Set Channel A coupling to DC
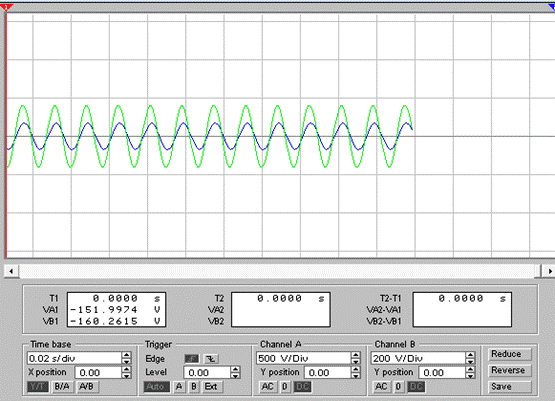Viewport: 555px width, 401px height. 302,386
